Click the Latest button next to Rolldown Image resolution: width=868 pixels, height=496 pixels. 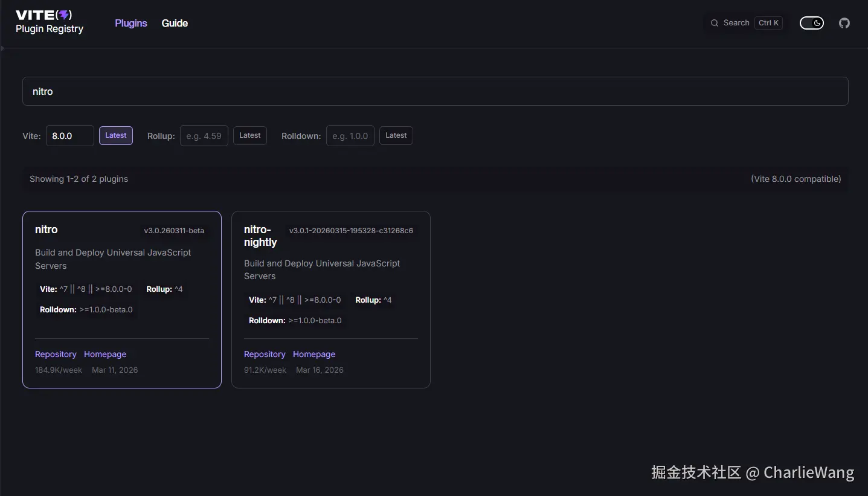[x=396, y=135]
